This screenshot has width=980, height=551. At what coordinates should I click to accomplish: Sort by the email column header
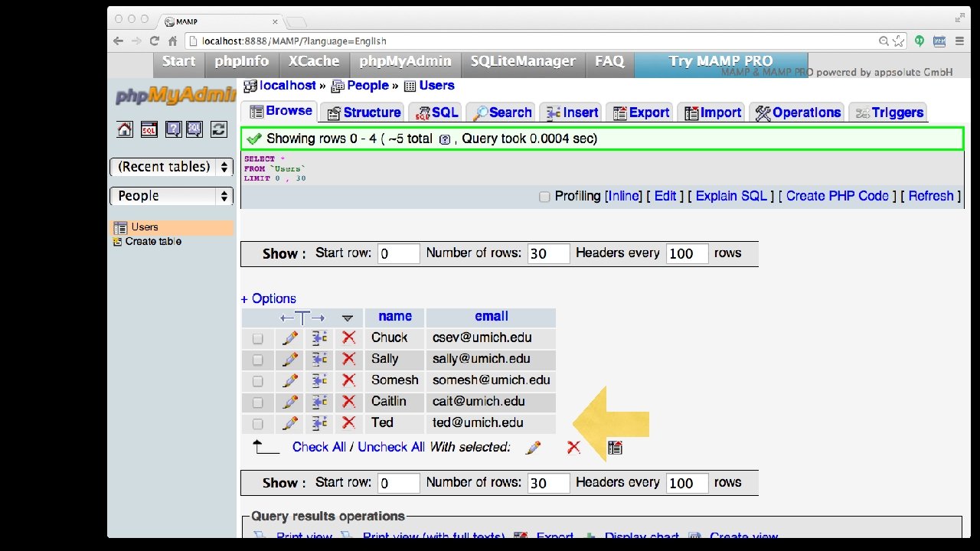[x=492, y=316]
